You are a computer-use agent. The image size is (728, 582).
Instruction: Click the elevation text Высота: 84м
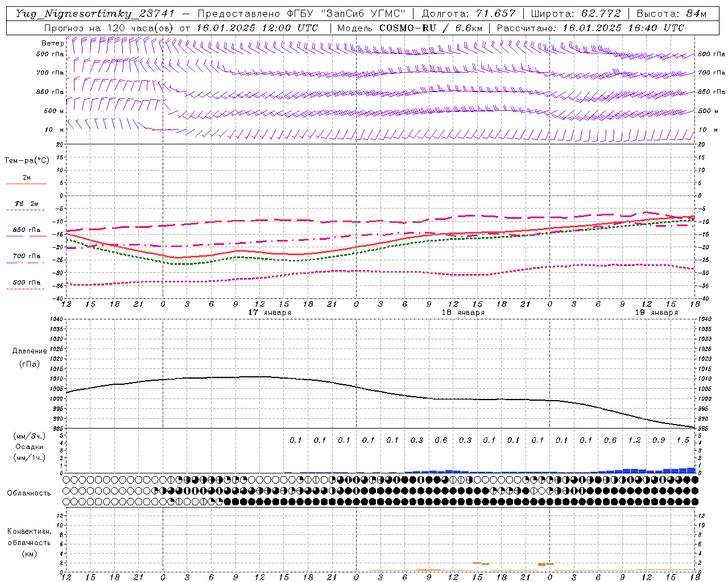671,14
